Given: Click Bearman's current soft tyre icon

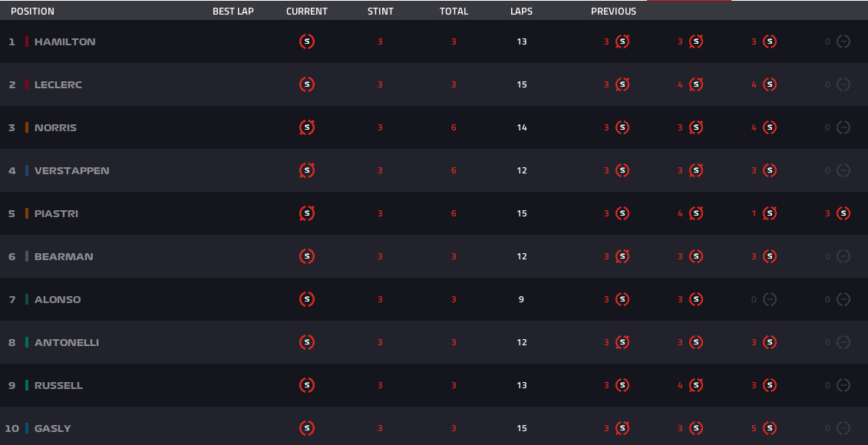Looking at the screenshot, I should click(307, 256).
